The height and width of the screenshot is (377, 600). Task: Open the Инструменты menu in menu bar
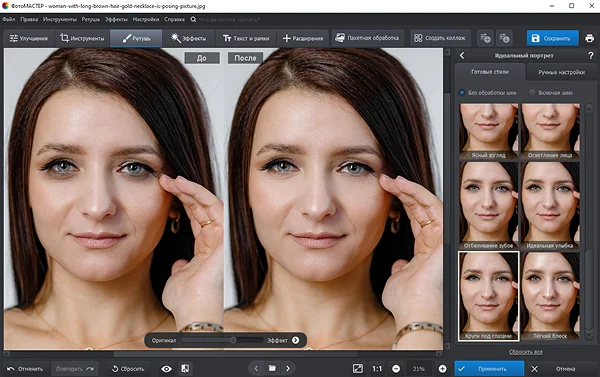[60, 19]
